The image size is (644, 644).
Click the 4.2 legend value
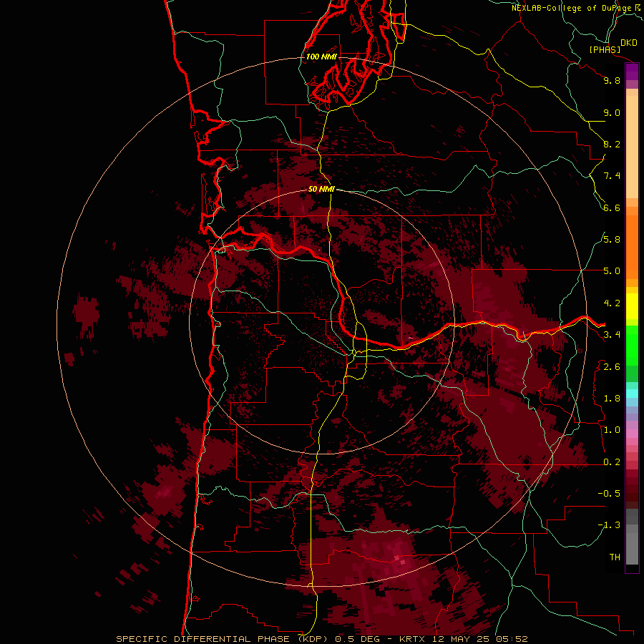[x=612, y=303]
